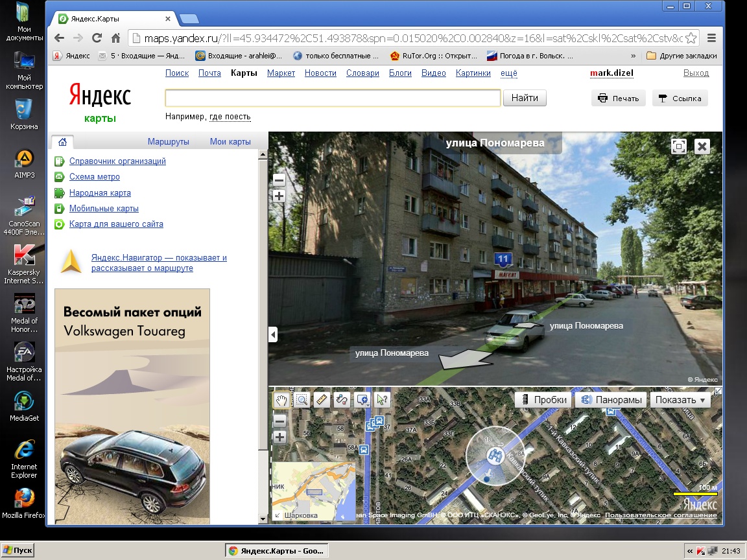
Task: Open the AIMP3 desktop icon
Action: pyautogui.click(x=24, y=164)
